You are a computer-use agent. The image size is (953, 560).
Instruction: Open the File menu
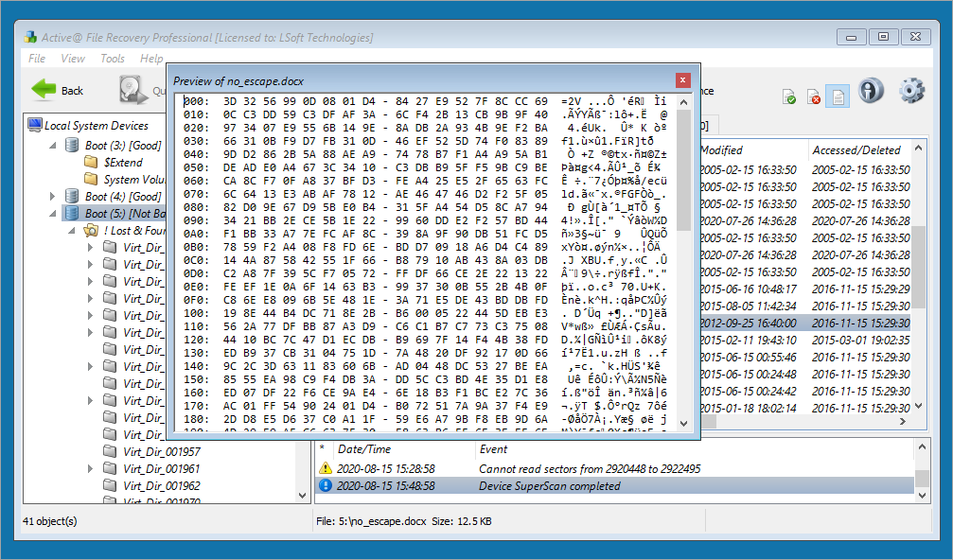click(37, 59)
